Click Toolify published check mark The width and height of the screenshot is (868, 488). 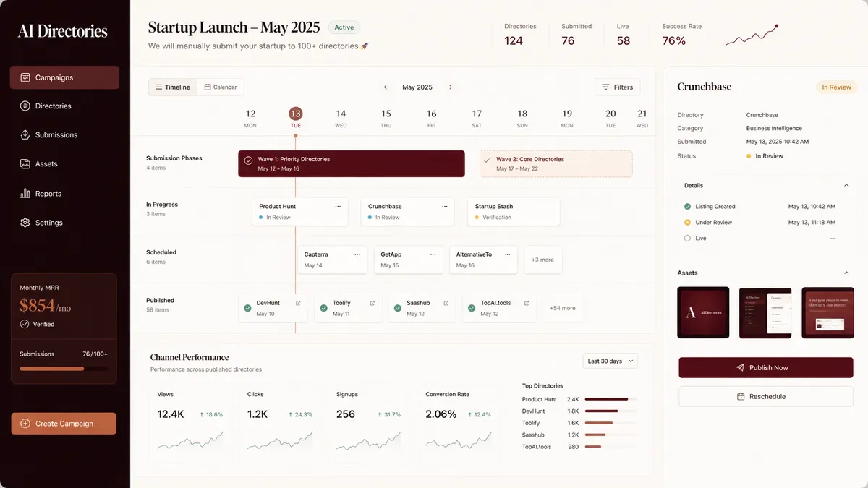click(x=323, y=308)
